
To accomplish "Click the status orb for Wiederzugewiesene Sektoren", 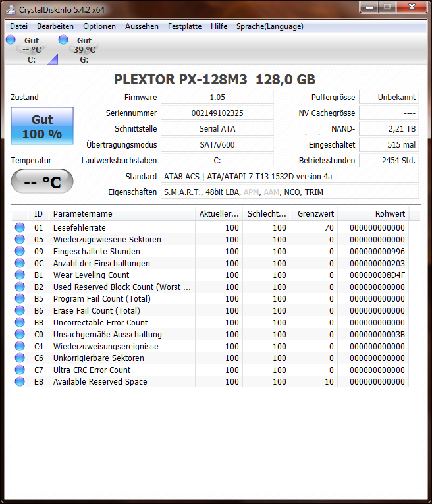I will (x=20, y=239).
